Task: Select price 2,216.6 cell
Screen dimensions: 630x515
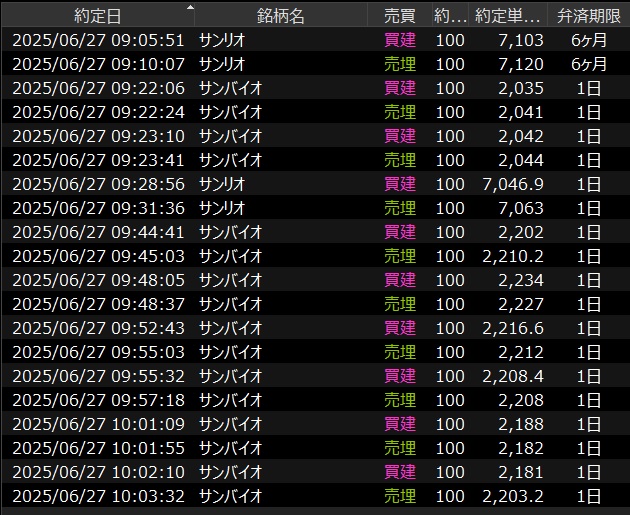Action: (513, 328)
